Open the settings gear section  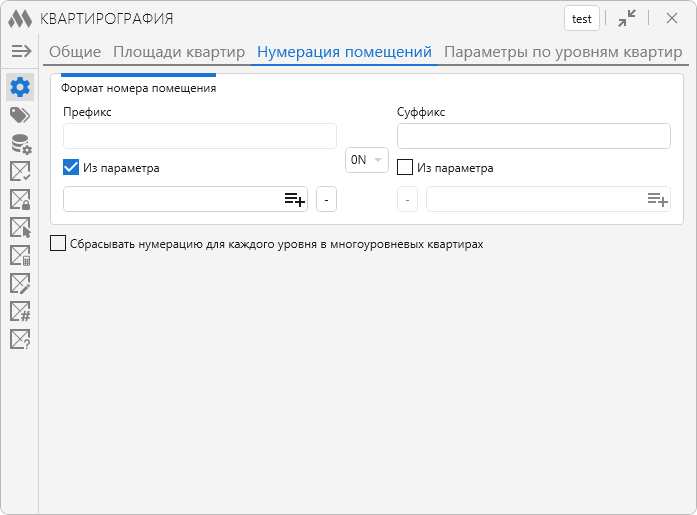[x=20, y=87]
